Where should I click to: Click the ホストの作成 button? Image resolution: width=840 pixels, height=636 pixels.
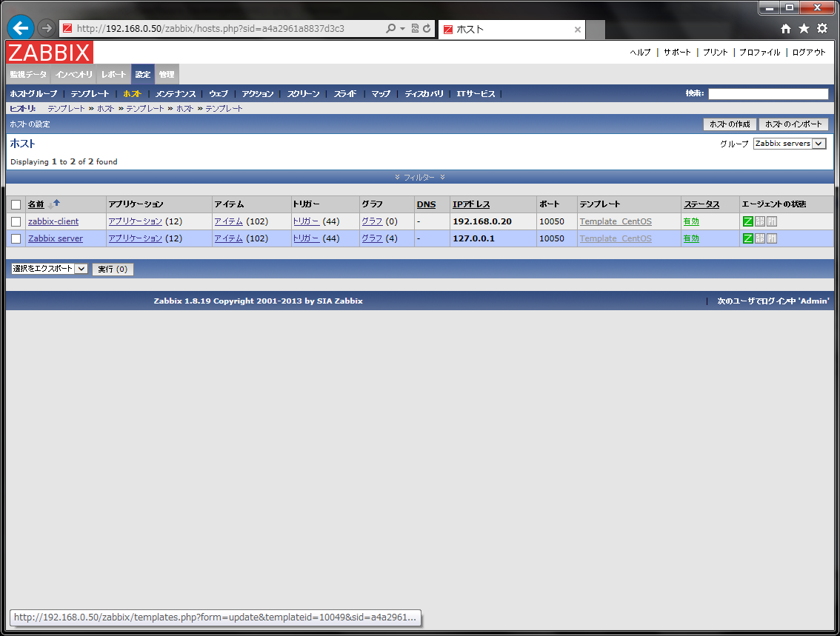point(730,124)
